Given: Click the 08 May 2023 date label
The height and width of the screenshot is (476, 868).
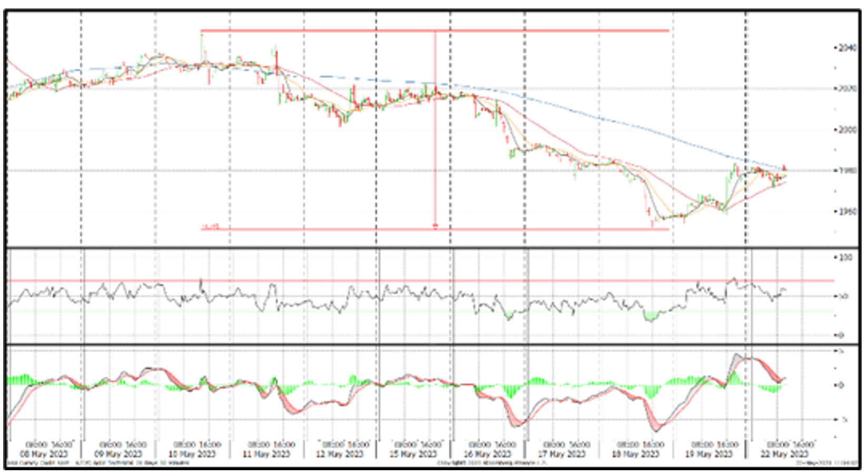Looking at the screenshot, I should pos(44,454).
